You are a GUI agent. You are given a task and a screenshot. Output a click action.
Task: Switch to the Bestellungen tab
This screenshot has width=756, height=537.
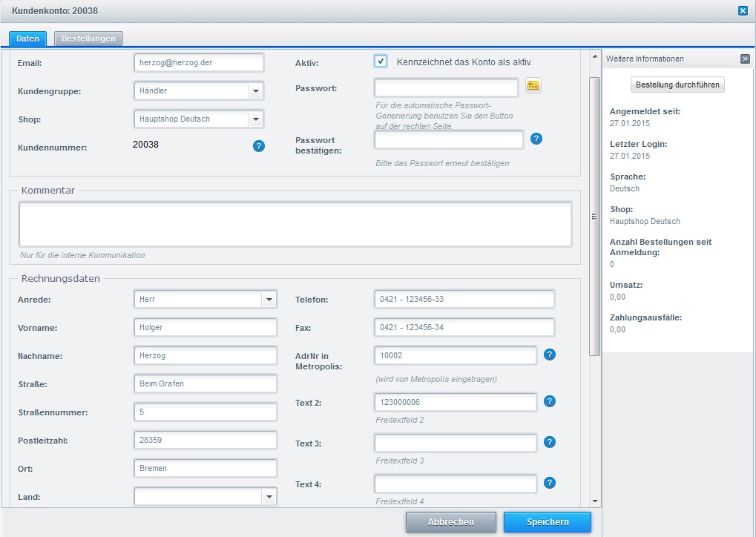coord(88,39)
